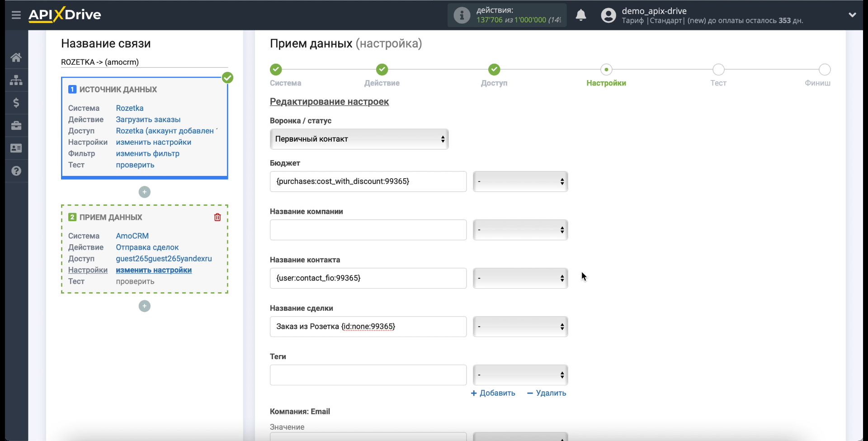Click receiver проверить test text
Image resolution: width=868 pixels, height=441 pixels.
(x=135, y=281)
